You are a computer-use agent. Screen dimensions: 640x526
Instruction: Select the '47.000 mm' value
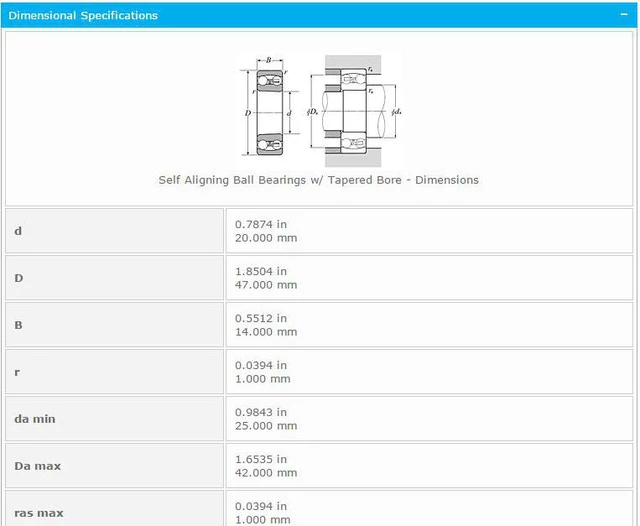point(266,285)
